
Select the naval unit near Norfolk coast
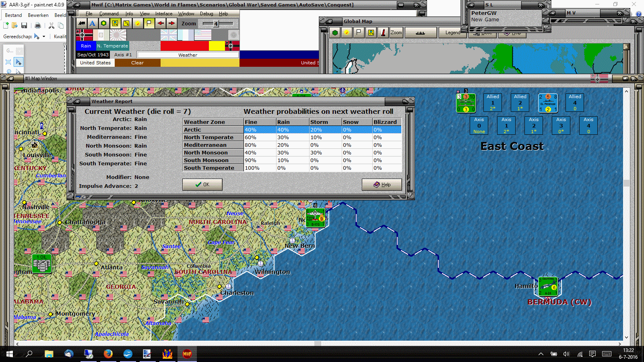(316, 218)
